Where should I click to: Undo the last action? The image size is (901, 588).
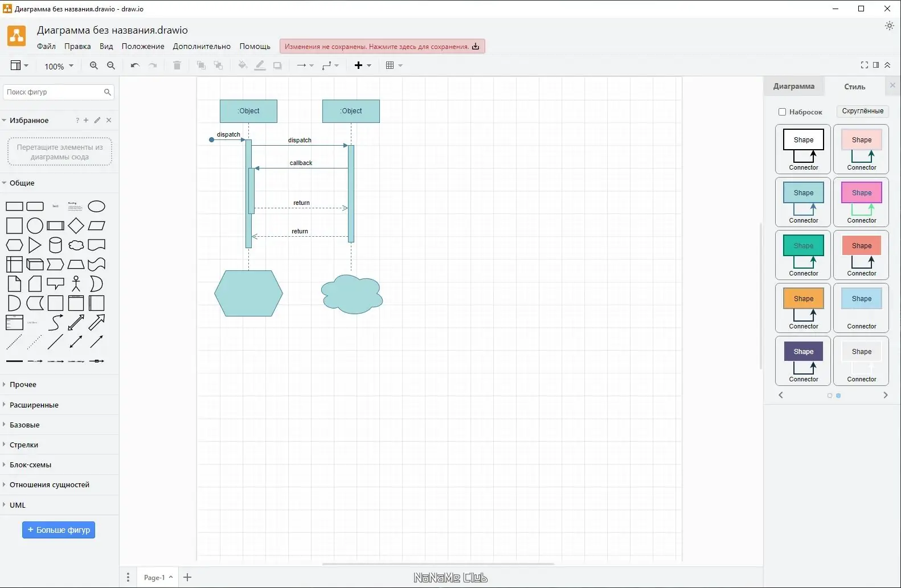tap(135, 65)
